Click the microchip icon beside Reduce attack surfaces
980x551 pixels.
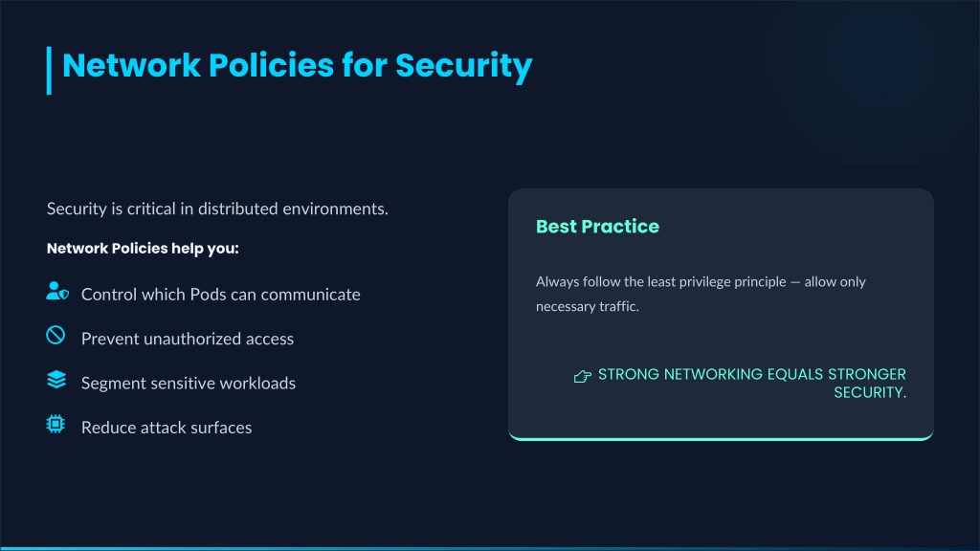coord(56,424)
